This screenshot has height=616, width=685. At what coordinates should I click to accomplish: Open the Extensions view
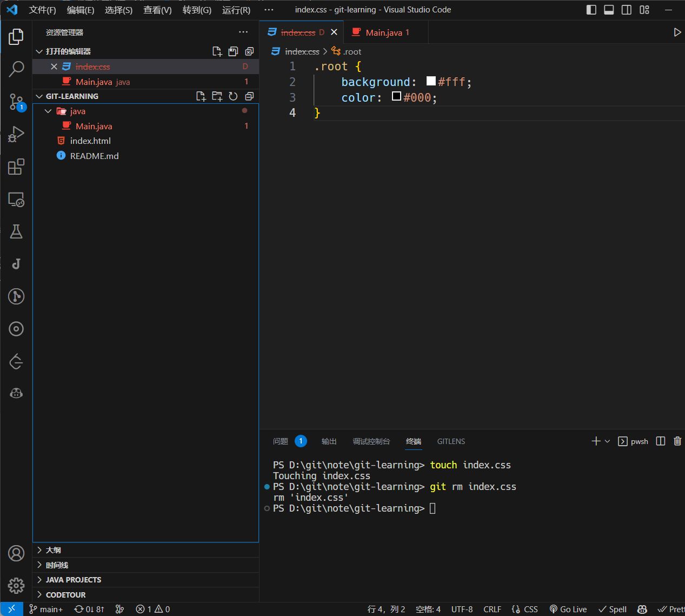[16, 167]
